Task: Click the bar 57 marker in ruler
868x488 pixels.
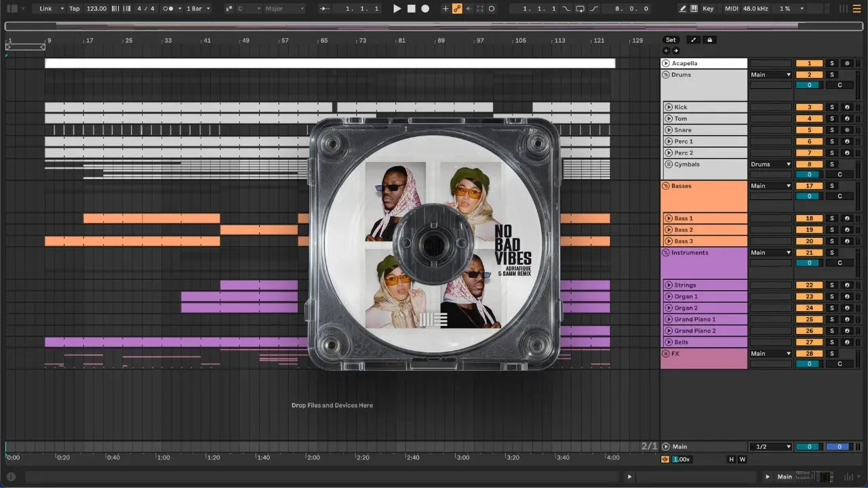Action: click(x=285, y=41)
